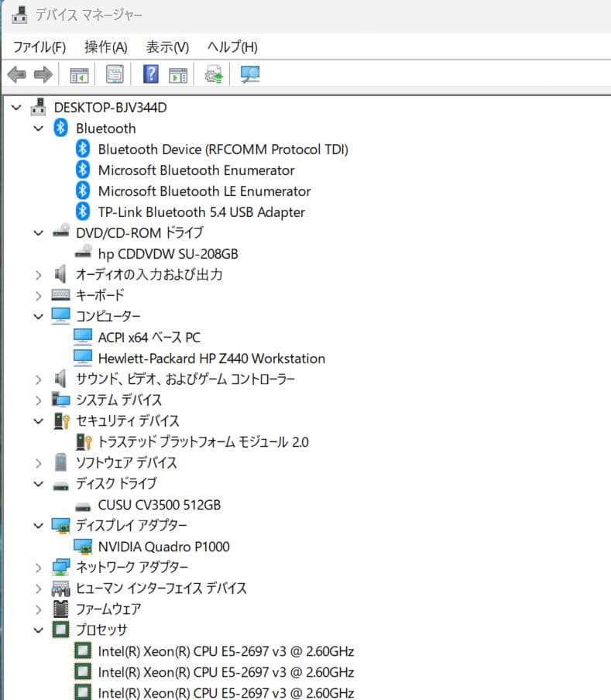Click the DVD/CD-ROM drive category icon
611x700 pixels.
(61, 232)
